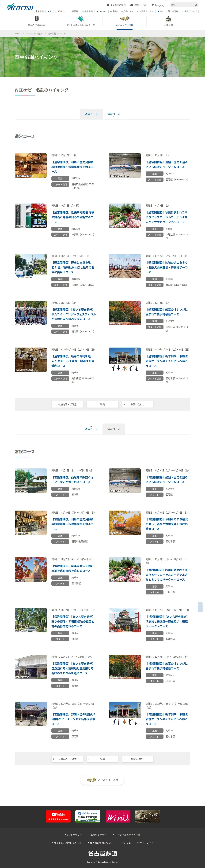Open 常設開催❷ あいち航空ミュージアム course
205x868 pixels.
167,479
